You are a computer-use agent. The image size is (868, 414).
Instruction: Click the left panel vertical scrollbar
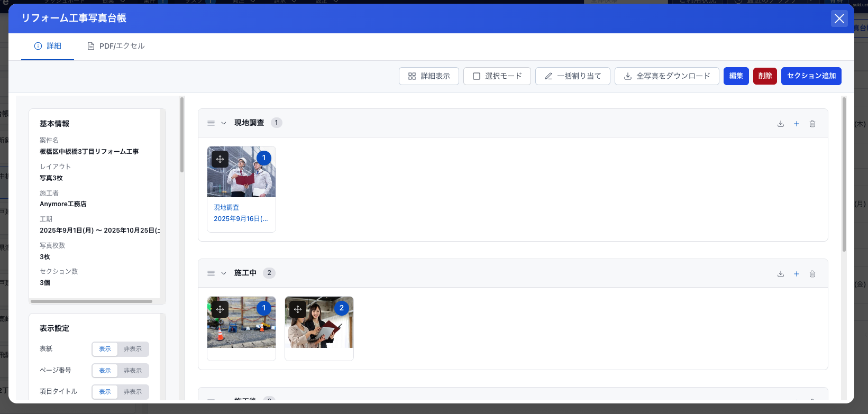(x=182, y=135)
